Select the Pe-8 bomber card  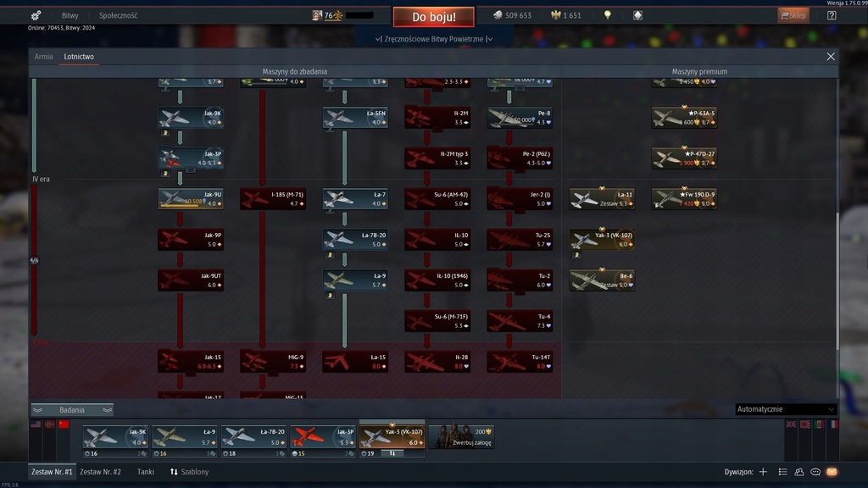click(x=520, y=118)
